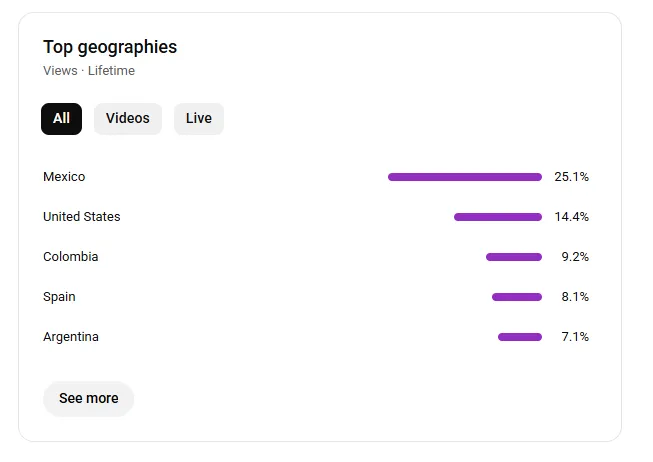Click the Spain purple percentage bar
The height and width of the screenshot is (462, 653).
click(x=517, y=297)
